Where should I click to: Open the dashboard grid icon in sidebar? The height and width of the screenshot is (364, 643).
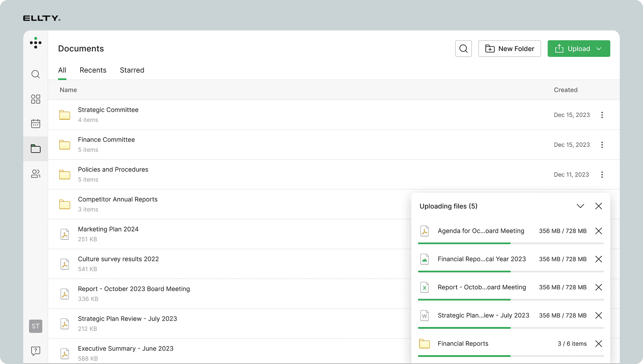point(35,99)
